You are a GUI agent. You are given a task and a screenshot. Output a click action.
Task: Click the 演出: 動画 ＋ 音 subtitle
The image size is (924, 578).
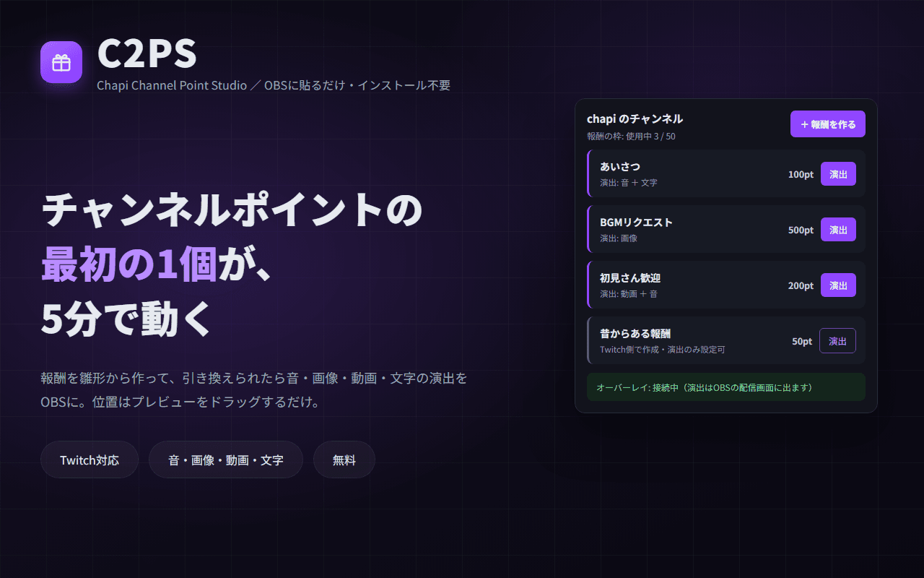[629, 294]
